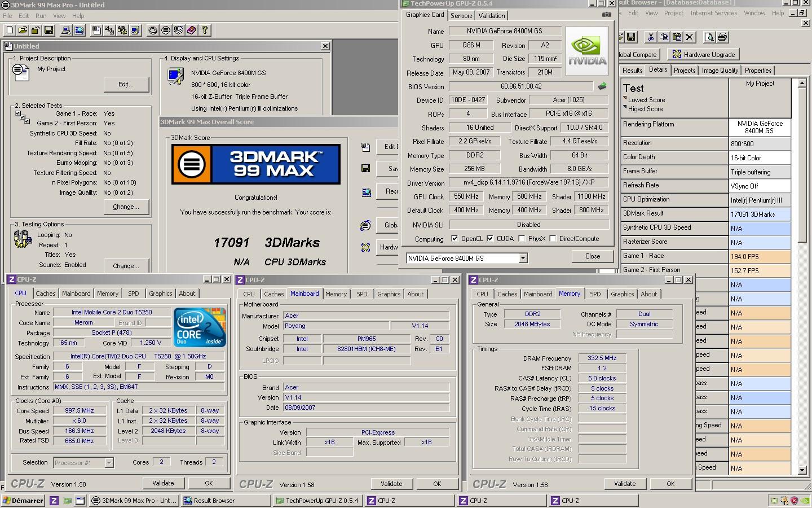Click purple CPU-Z quick launch icon
This screenshot has height=508, width=812.
tap(54, 501)
